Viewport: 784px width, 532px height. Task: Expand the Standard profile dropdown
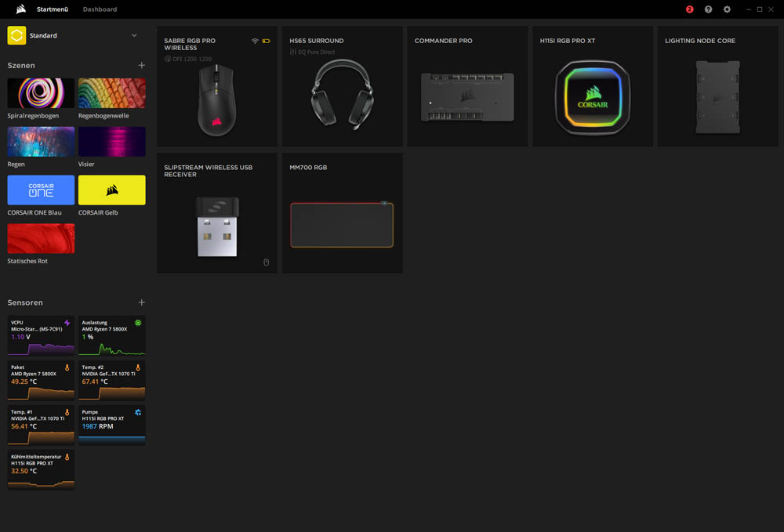point(134,35)
